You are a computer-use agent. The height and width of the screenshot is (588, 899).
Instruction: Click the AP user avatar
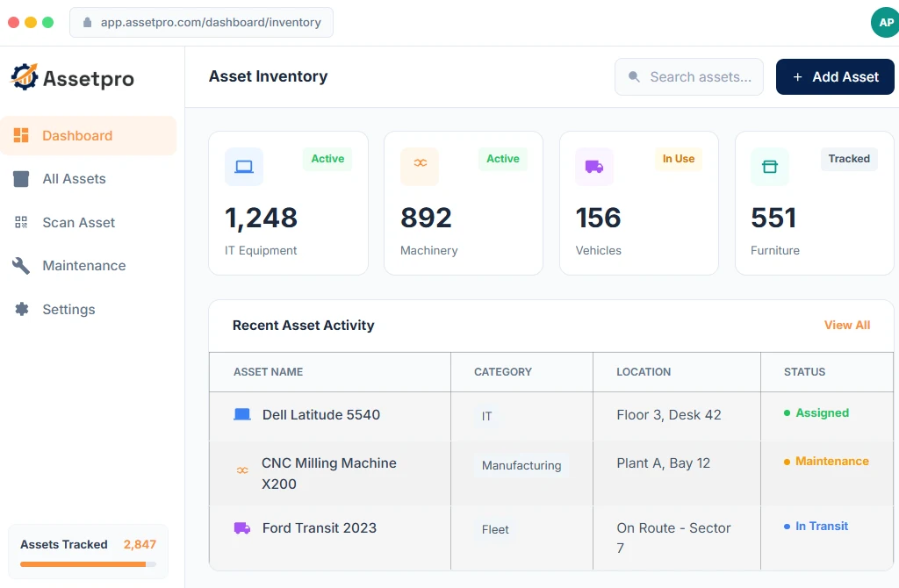coord(885,23)
